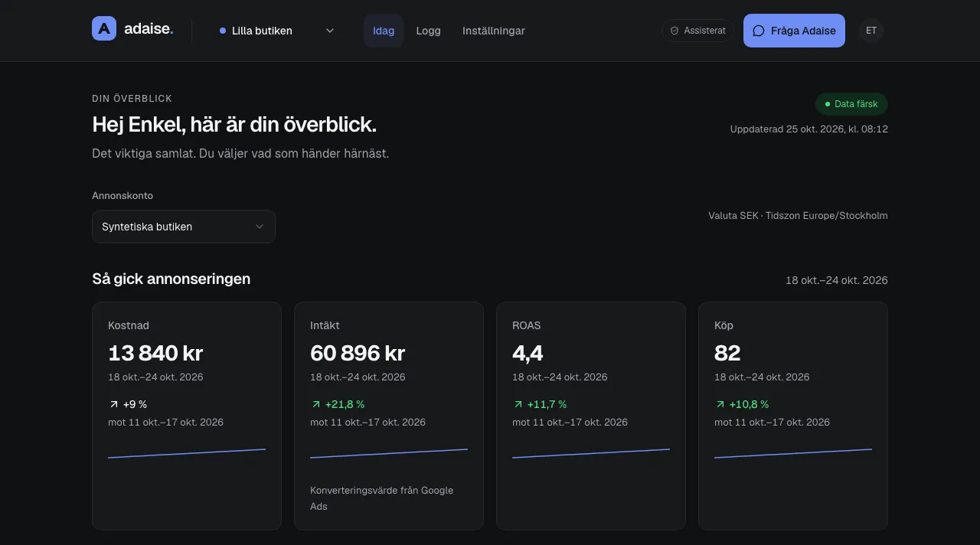
Task: Click the Annonskonto field label
Action: (122, 196)
